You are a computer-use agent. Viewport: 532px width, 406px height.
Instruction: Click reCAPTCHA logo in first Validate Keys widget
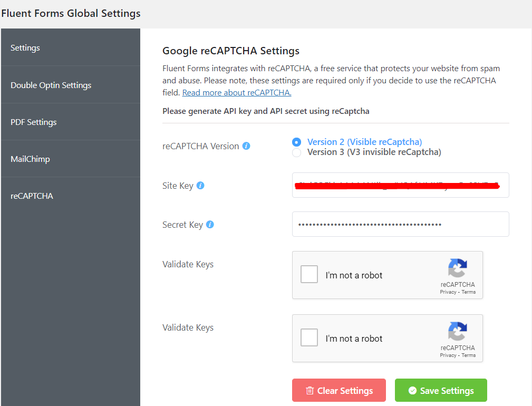pyautogui.click(x=457, y=268)
